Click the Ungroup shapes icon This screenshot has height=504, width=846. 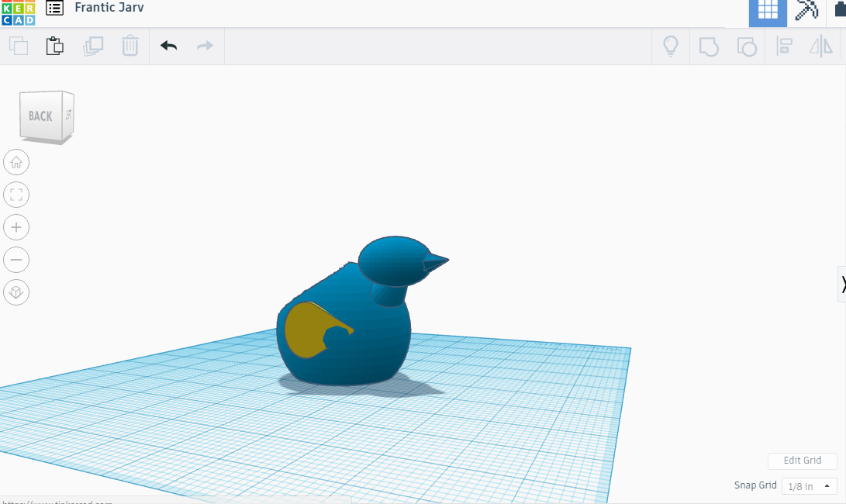[747, 47]
